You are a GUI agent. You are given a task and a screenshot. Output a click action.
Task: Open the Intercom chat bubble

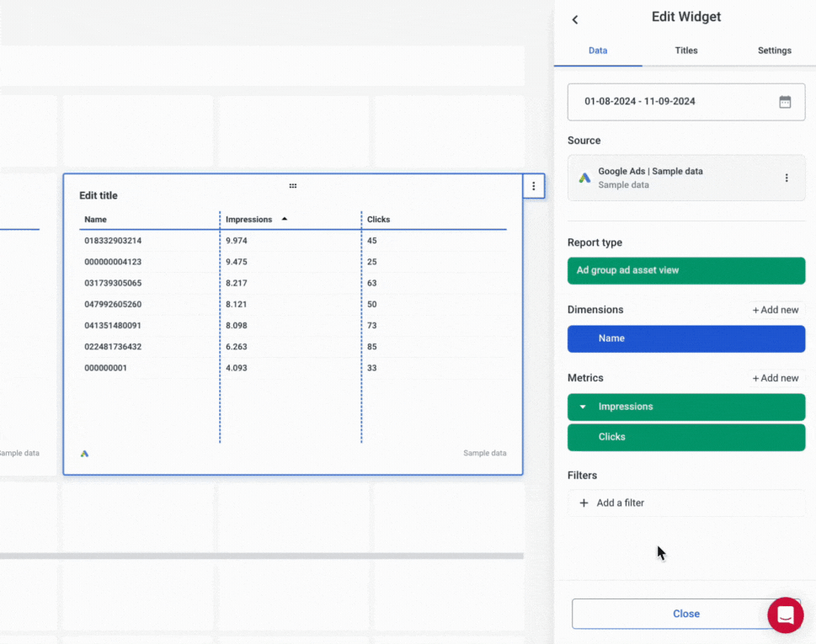tap(785, 615)
